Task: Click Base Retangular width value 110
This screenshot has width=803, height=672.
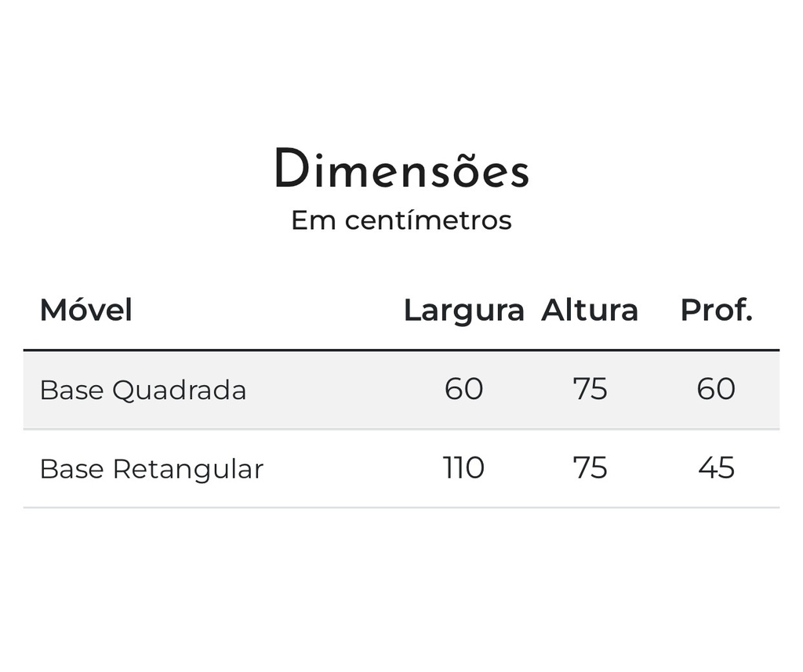Action: click(x=463, y=467)
